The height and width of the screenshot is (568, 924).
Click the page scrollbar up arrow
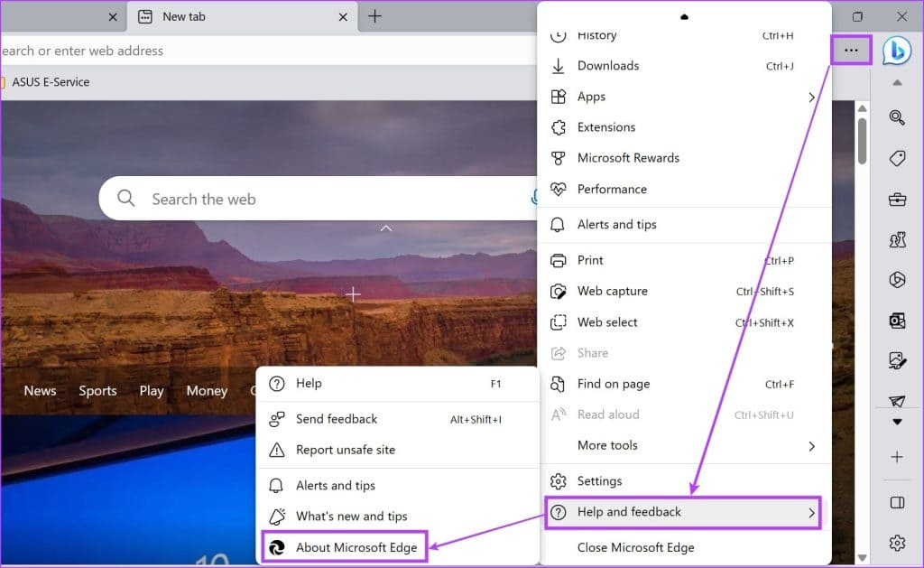(862, 108)
